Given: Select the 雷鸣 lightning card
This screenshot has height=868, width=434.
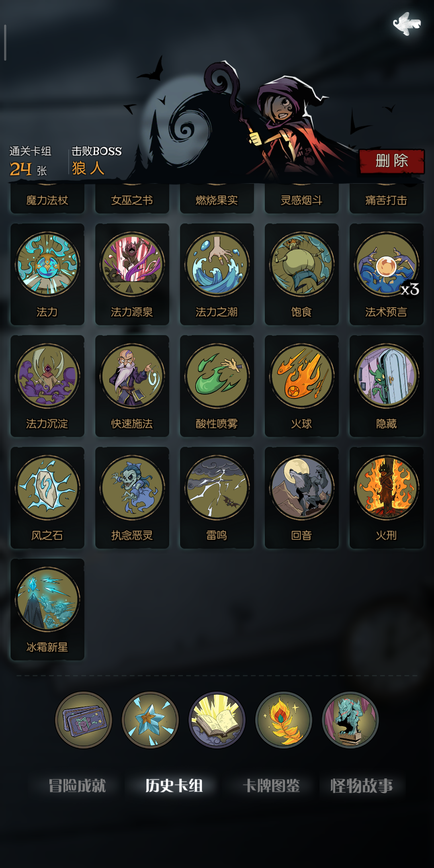Looking at the screenshot, I should tap(217, 497).
